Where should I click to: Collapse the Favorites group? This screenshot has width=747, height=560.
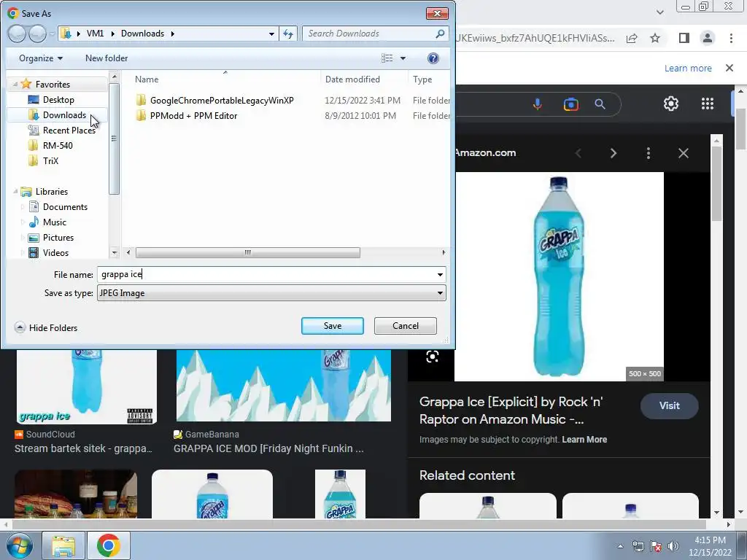pyautogui.click(x=15, y=85)
